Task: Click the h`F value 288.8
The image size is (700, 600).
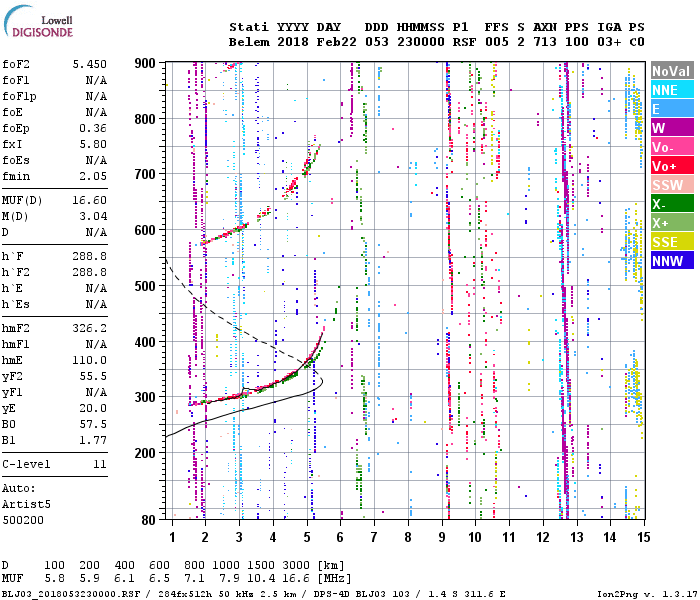Action: (90, 256)
